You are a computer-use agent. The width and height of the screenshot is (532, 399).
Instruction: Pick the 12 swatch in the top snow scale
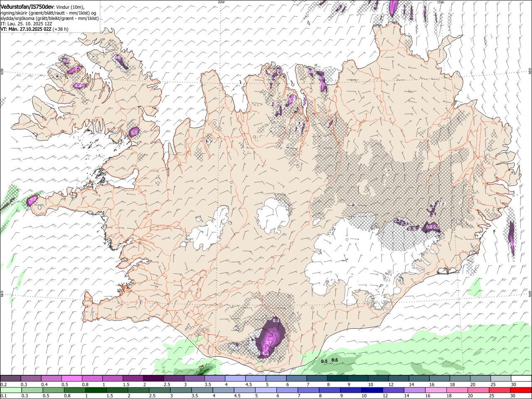(399, 379)
